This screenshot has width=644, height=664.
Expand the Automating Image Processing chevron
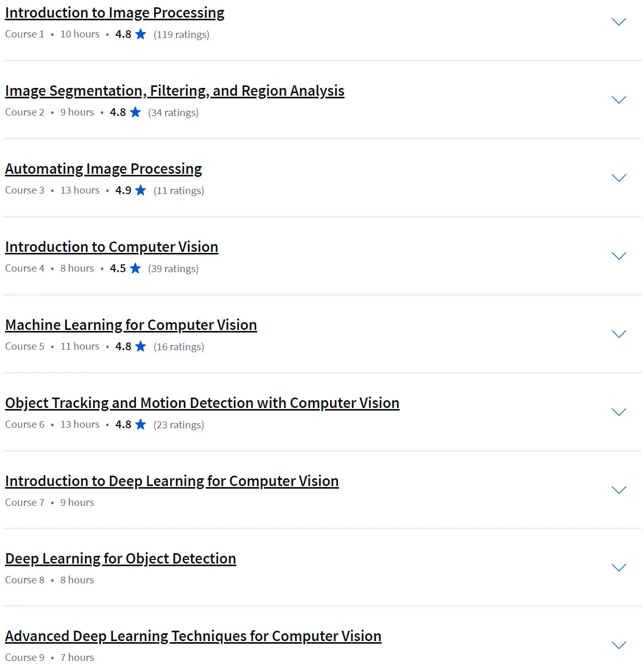618,178
